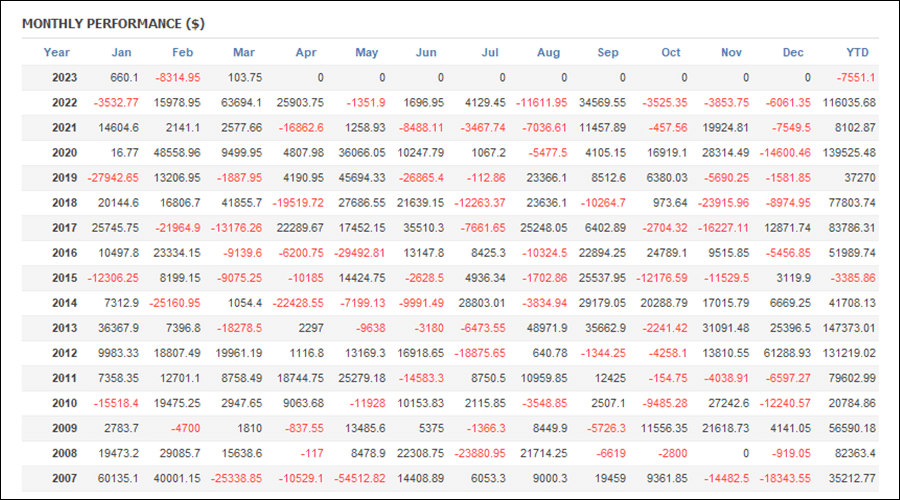Click the YTD column header

tap(858, 52)
